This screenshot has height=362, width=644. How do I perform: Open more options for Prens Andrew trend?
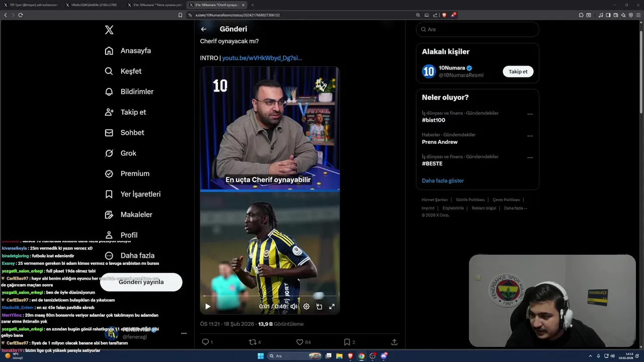click(530, 136)
